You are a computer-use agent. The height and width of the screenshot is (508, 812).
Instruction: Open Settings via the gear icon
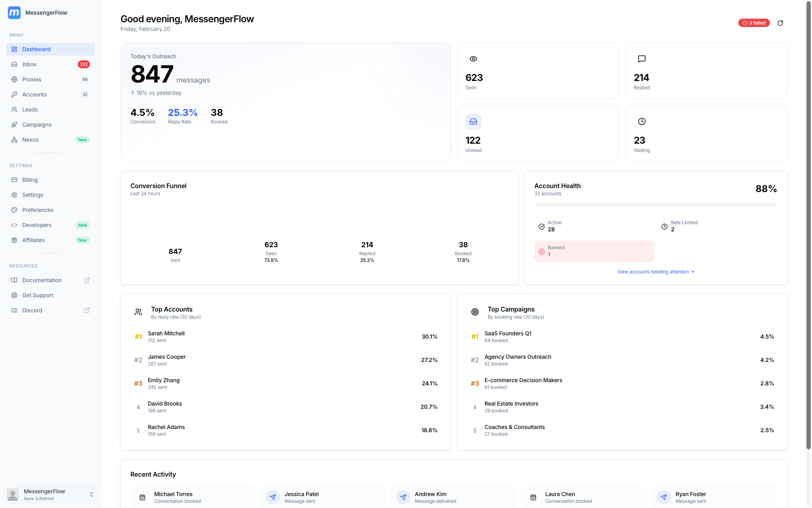(14, 195)
